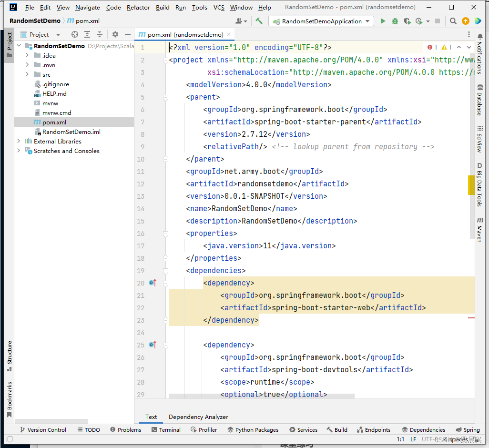Click the JetBrains Toolbox icon at toolbar end
Screen dimensions: 489x448
coord(478,21)
